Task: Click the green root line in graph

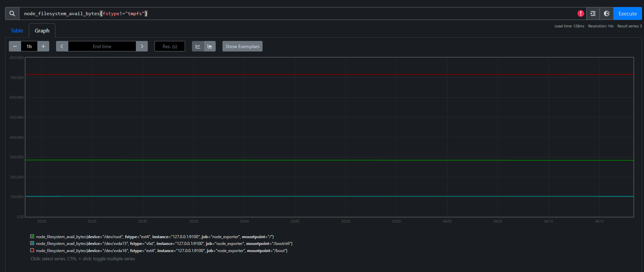Action: pyautogui.click(x=329, y=160)
